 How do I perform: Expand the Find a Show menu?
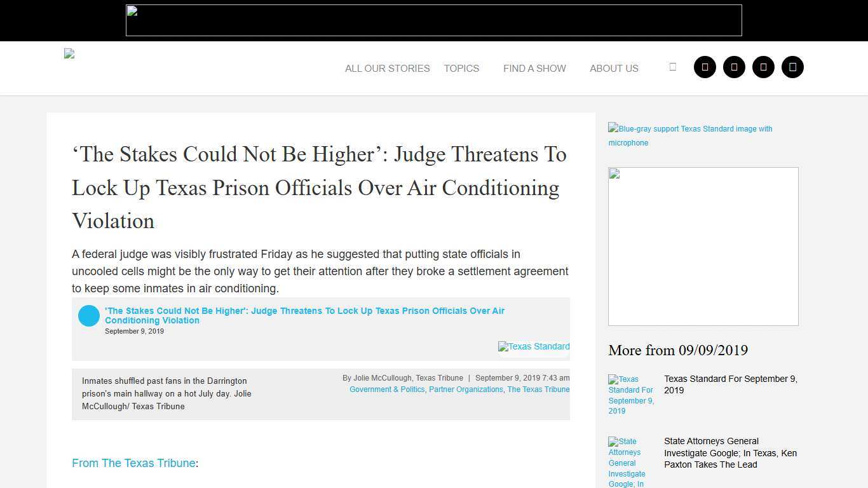(534, 69)
